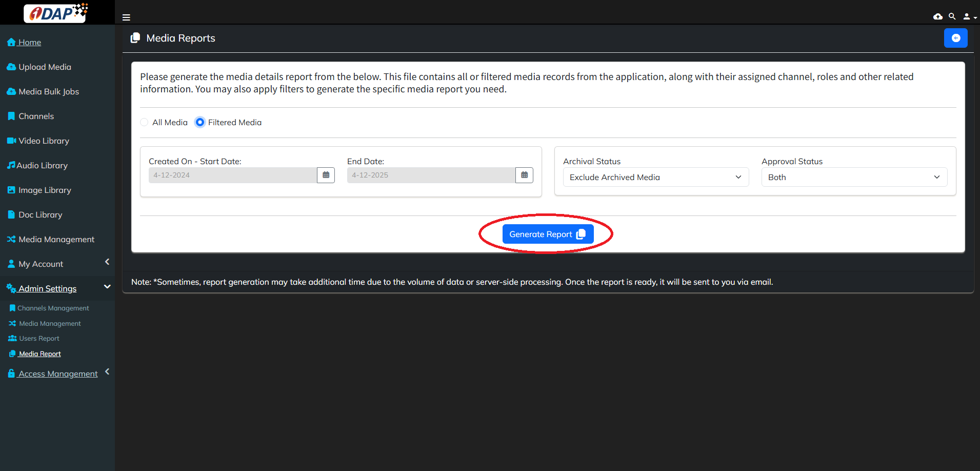Select the Filtered Media radio option
The width and height of the screenshot is (980, 471).
(x=200, y=122)
